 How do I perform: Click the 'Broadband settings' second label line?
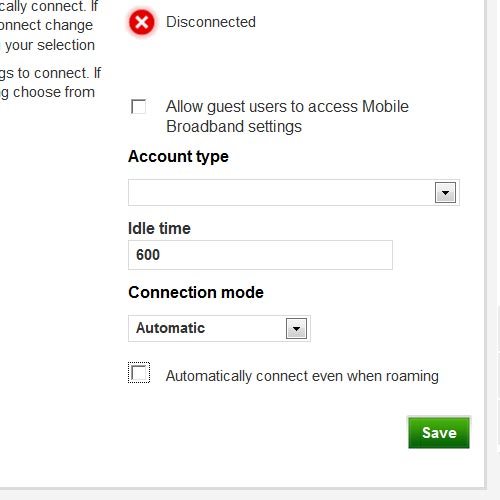(x=234, y=127)
